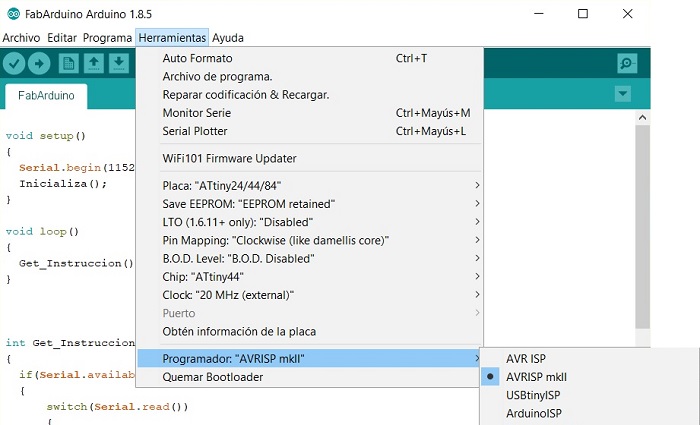Select AVR ISP programmer option
This screenshot has width=700, height=425.
pos(526,359)
